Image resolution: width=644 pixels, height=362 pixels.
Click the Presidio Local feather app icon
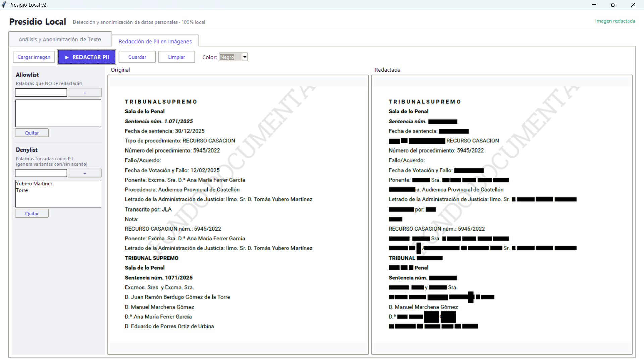point(4,5)
